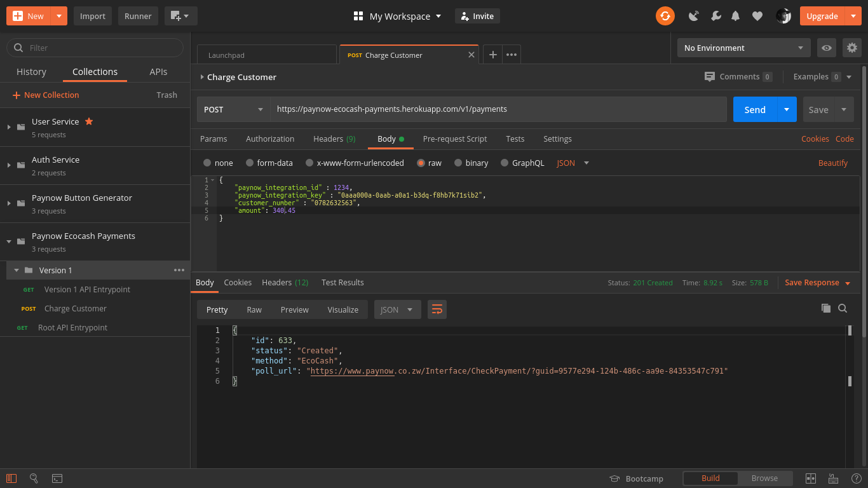Open the Postman console icon
The width and height of the screenshot is (868, 488).
[x=57, y=478]
